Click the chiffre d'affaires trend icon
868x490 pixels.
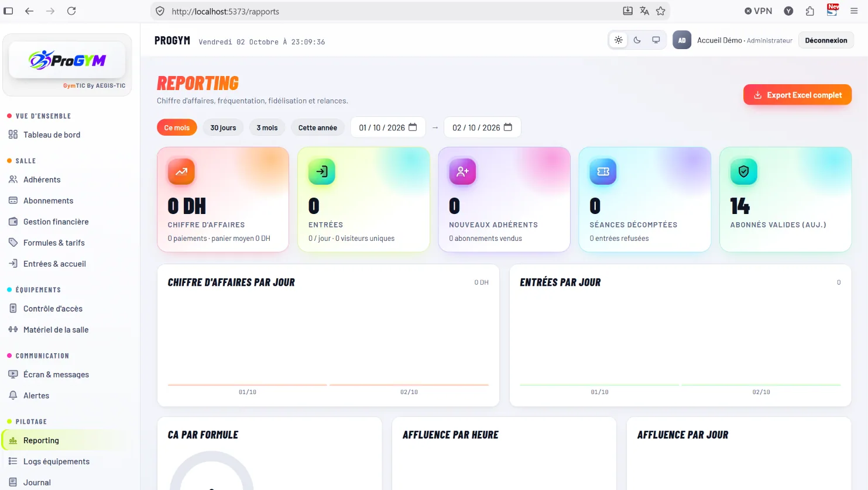[x=181, y=172]
